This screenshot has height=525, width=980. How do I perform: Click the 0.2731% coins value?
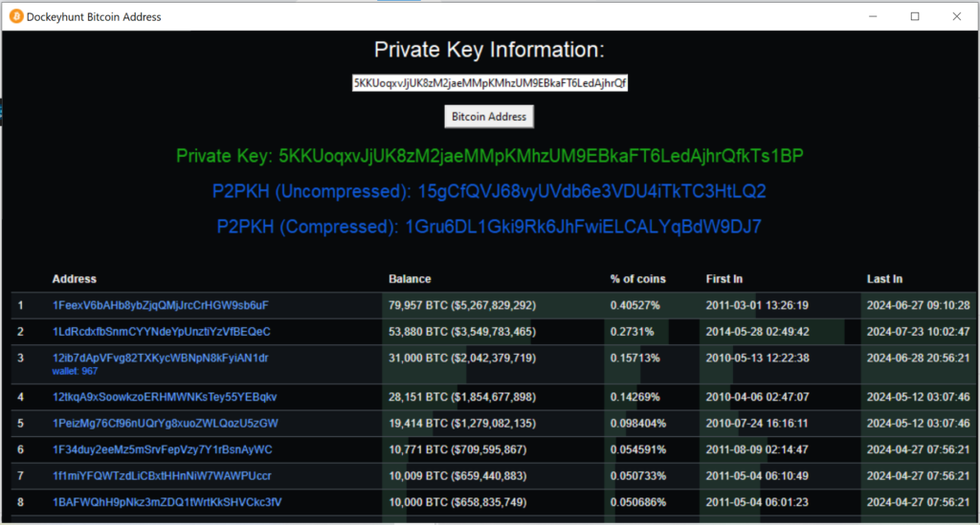(633, 332)
